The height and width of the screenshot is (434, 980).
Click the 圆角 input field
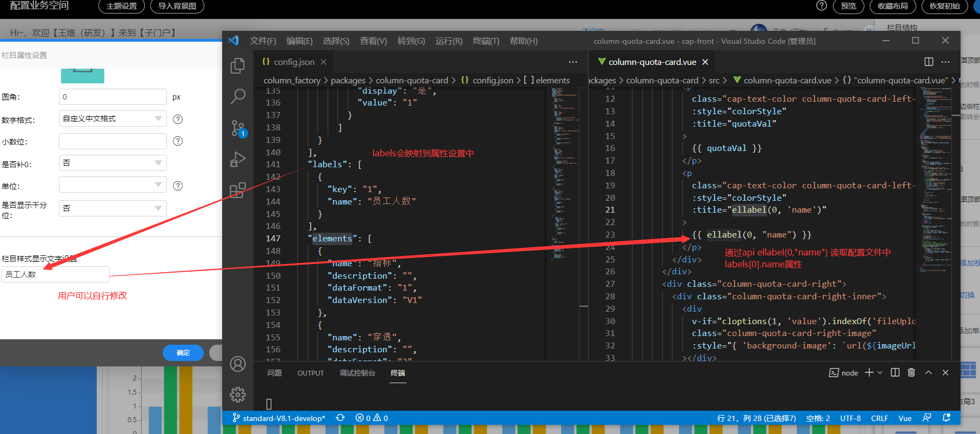coord(112,97)
